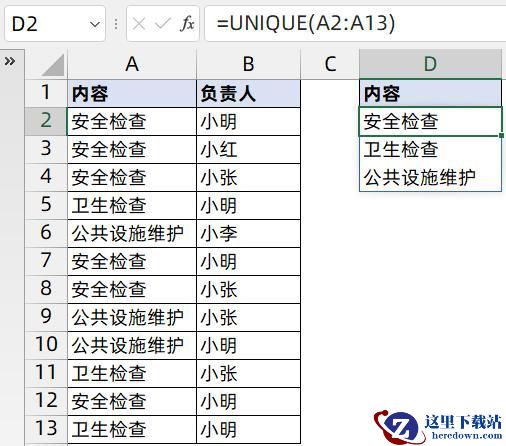Click the fill handle of cell D2
This screenshot has width=506, height=446.
(x=501, y=136)
